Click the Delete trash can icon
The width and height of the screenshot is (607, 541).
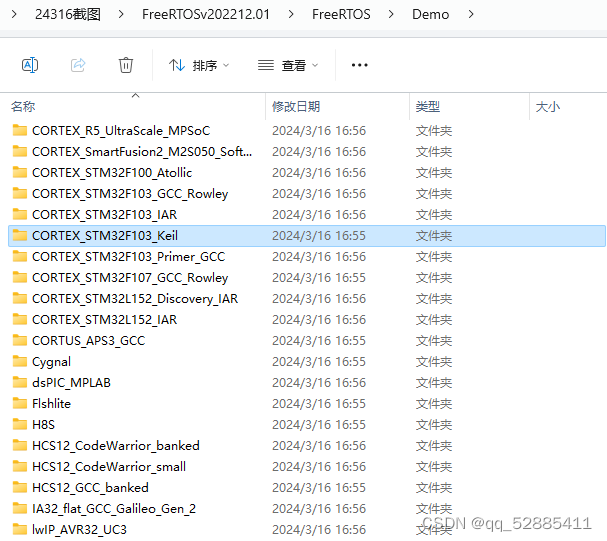126,65
